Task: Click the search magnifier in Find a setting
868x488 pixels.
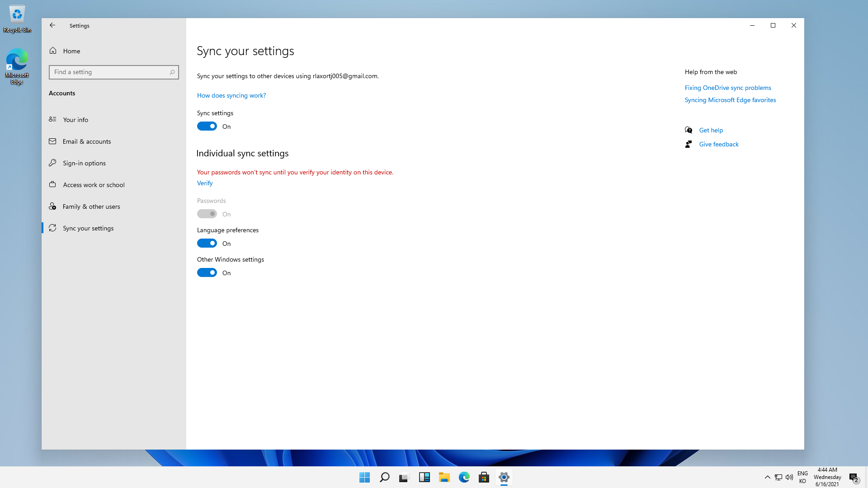Action: pos(172,72)
